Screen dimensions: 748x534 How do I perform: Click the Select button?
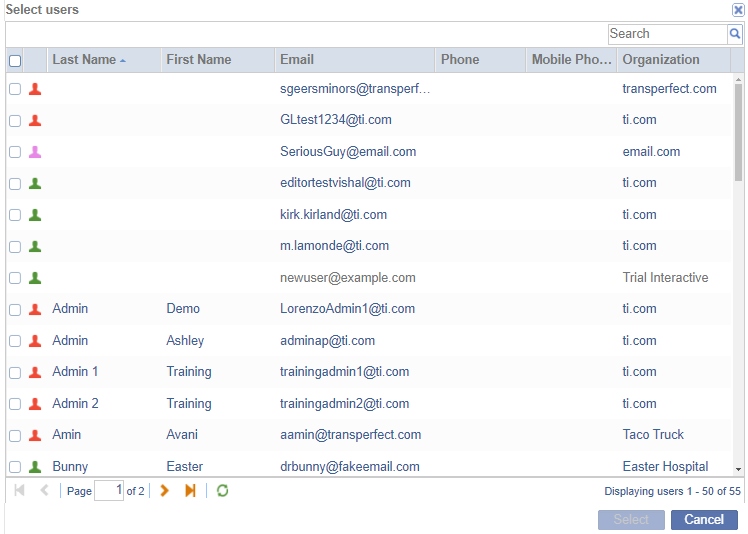click(x=631, y=520)
